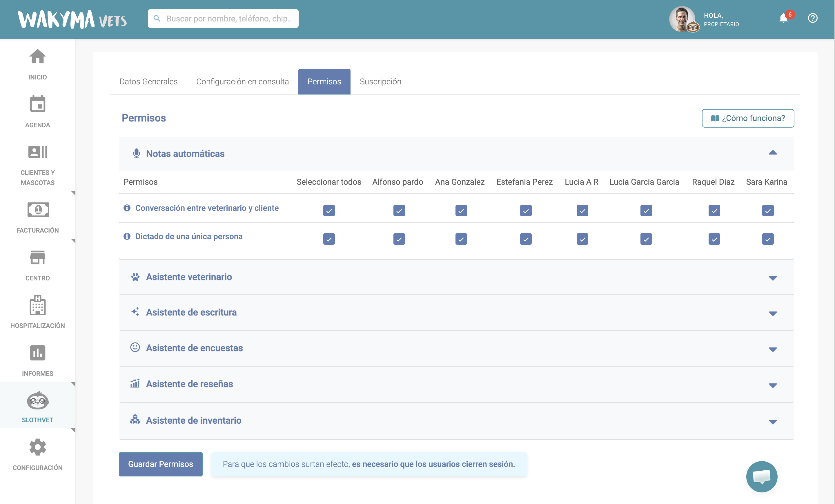Toggle Sara Karina Dictado checkbox
Screen dimensions: 835x504
tap(767, 239)
